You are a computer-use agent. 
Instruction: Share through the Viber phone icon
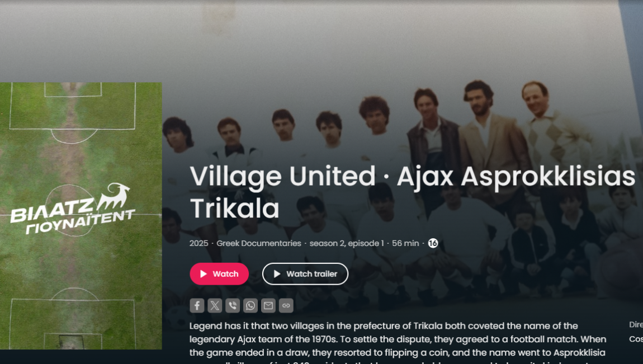pyautogui.click(x=233, y=305)
